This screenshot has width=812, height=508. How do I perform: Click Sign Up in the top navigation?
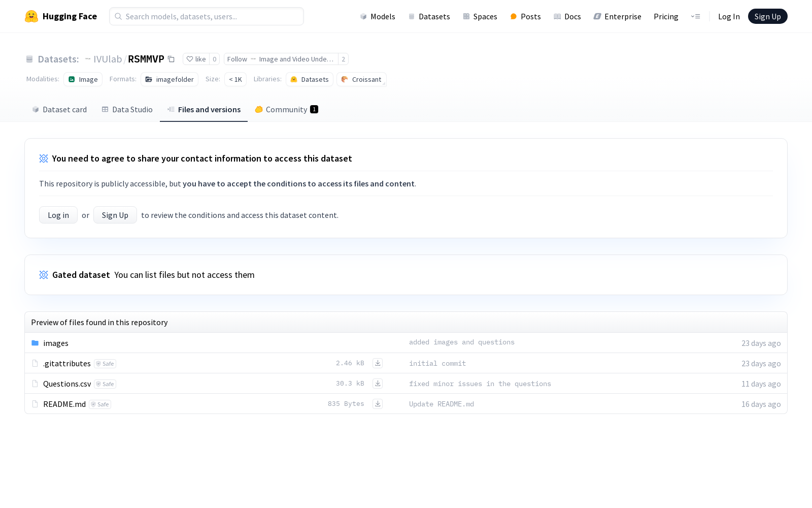pyautogui.click(x=767, y=17)
